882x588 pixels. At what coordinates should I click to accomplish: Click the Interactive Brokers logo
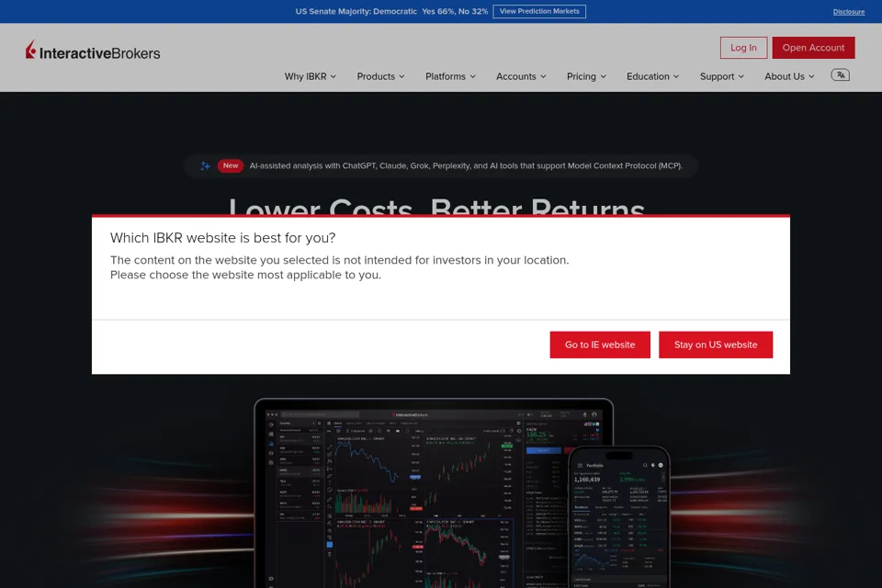pos(93,51)
